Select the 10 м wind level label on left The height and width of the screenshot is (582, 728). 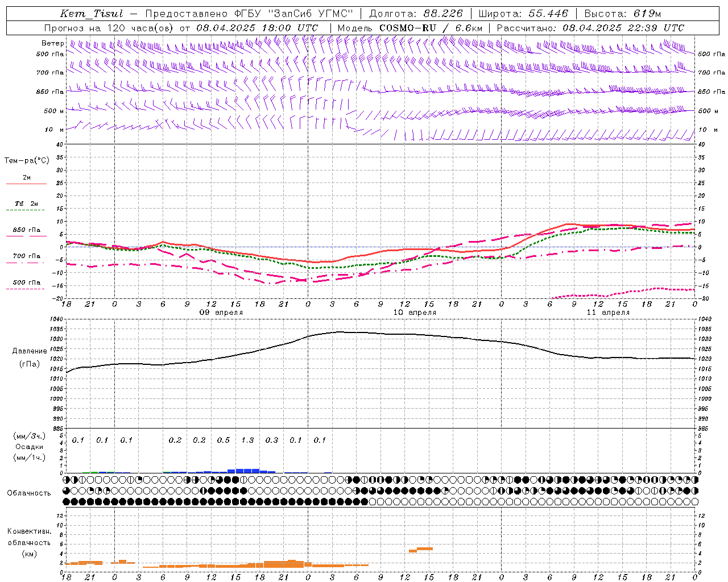point(54,130)
